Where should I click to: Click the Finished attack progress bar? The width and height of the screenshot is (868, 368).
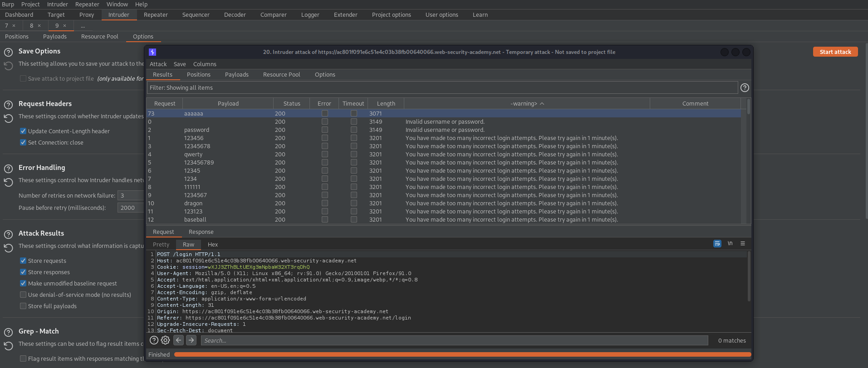pos(463,355)
